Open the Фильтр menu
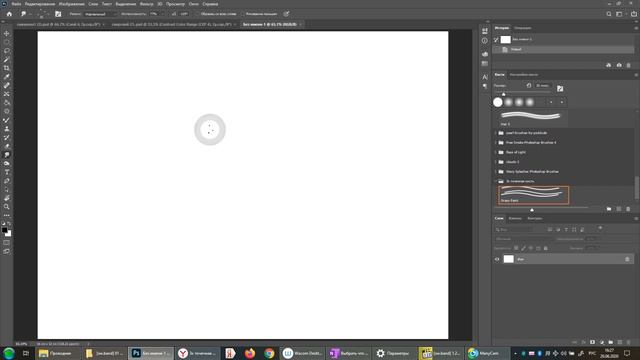Image resolution: width=640 pixels, height=360 pixels. [x=146, y=4]
